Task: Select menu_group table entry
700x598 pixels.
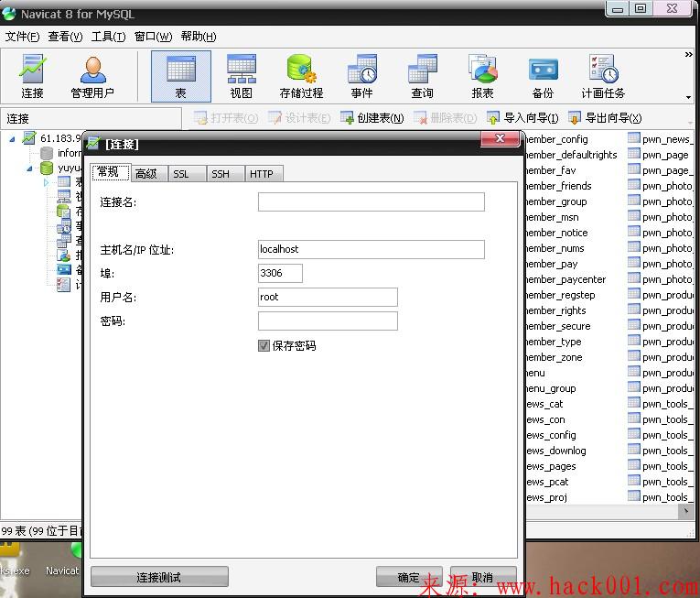Action: point(552,388)
